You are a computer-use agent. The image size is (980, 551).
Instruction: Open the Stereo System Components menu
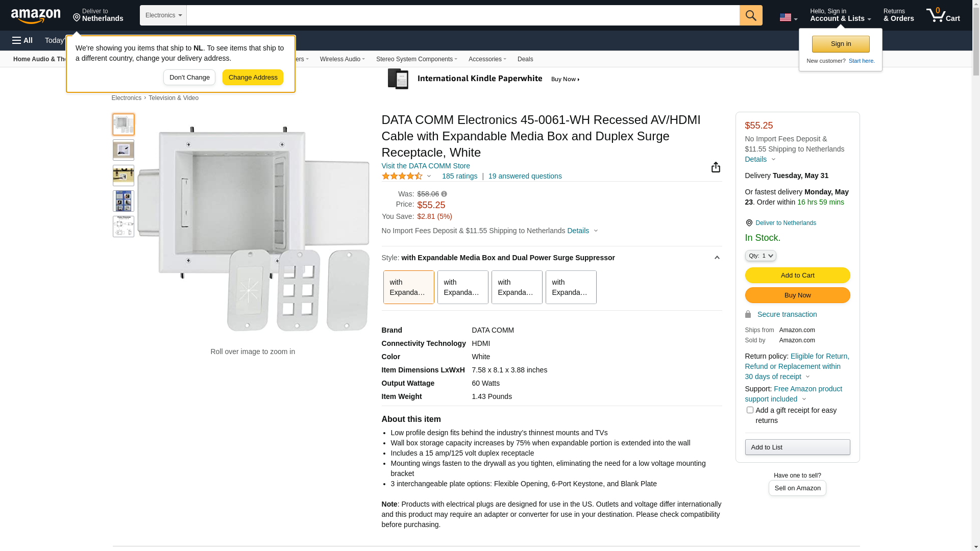tap(416, 59)
